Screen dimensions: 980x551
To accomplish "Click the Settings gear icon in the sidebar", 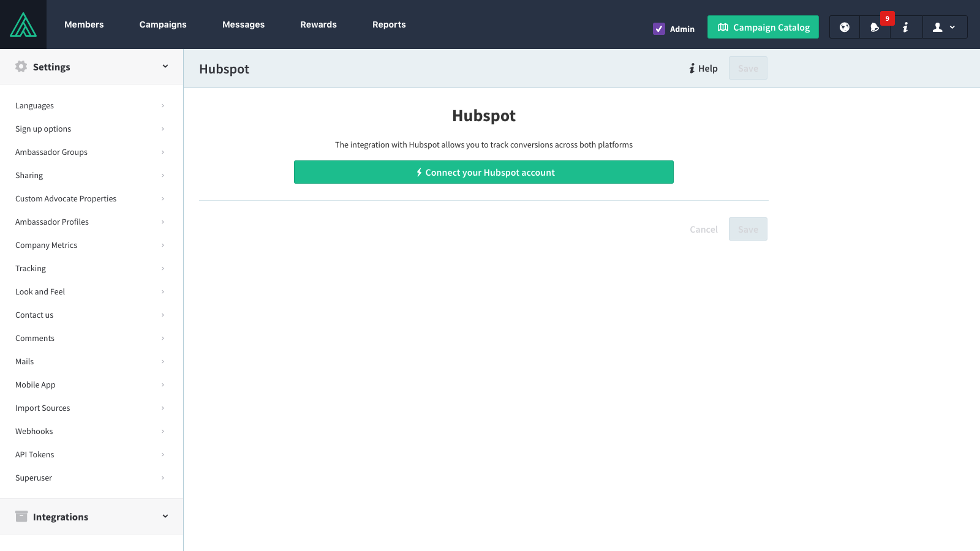I will tap(21, 67).
